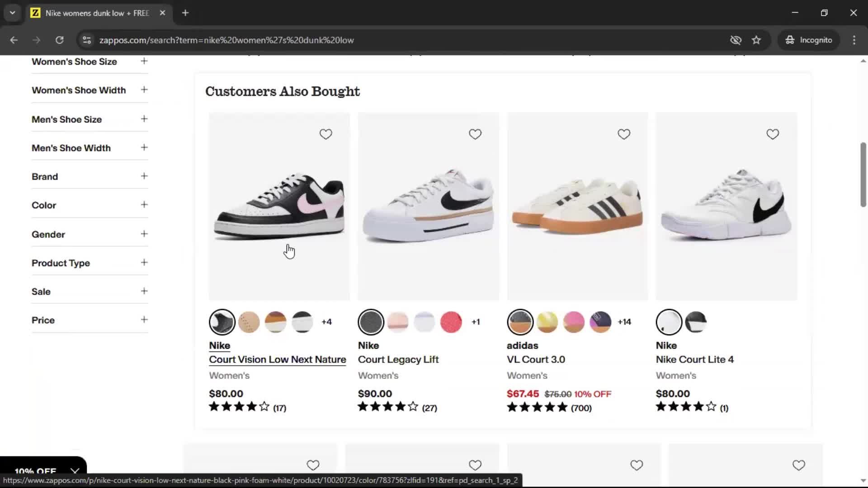Open a new browser tab

185,13
